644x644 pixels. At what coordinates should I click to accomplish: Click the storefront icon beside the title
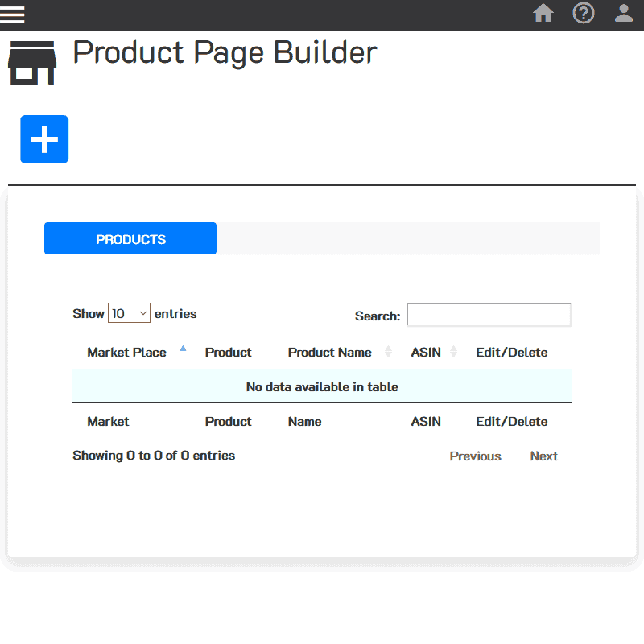(x=31, y=63)
